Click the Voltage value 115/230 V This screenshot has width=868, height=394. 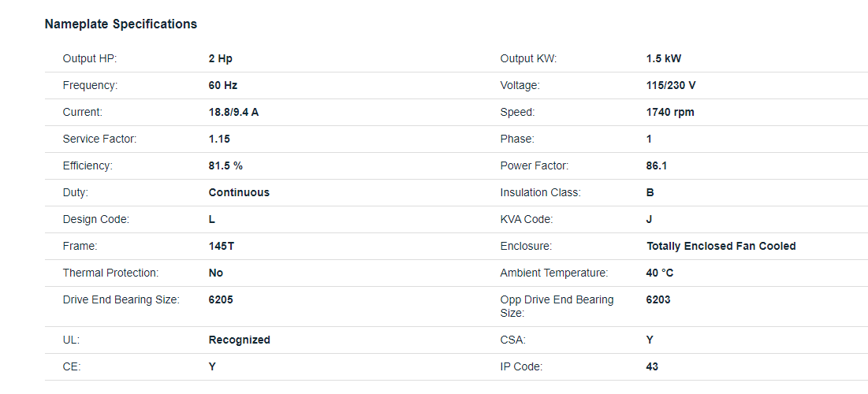671,86
